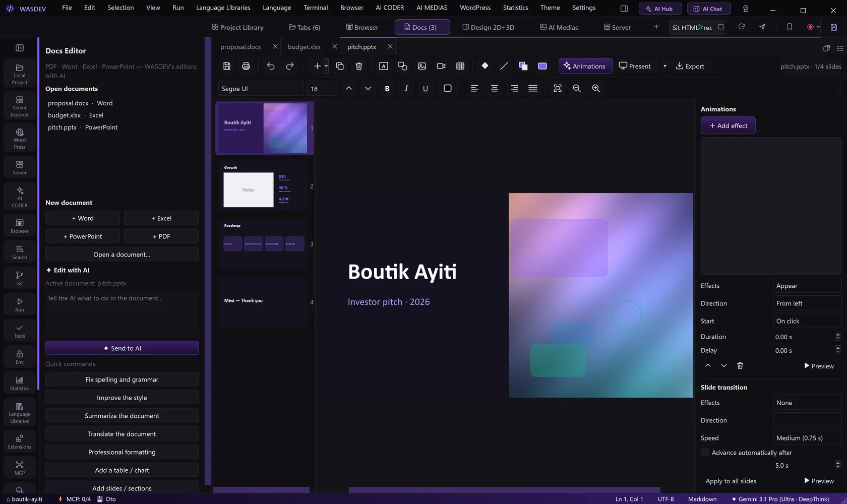
Task: Toggle bold formatting
Action: click(387, 88)
